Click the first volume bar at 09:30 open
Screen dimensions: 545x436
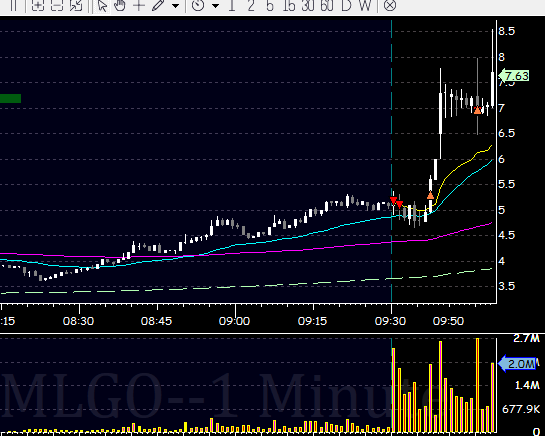tap(393, 390)
